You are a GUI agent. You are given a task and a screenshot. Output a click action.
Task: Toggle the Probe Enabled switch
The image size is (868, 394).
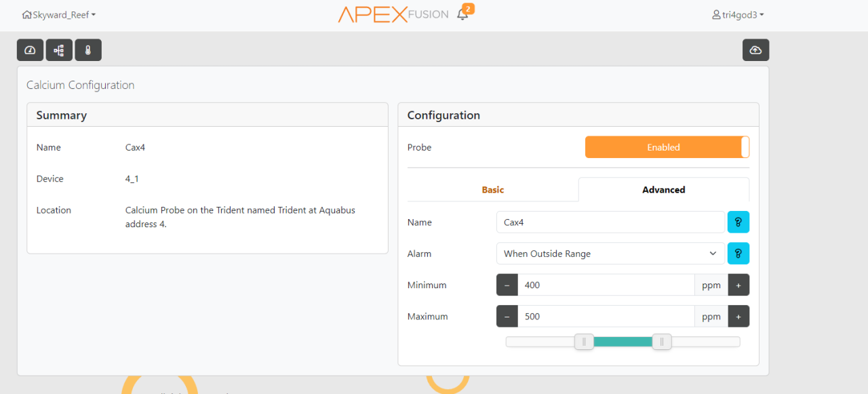pyautogui.click(x=667, y=147)
